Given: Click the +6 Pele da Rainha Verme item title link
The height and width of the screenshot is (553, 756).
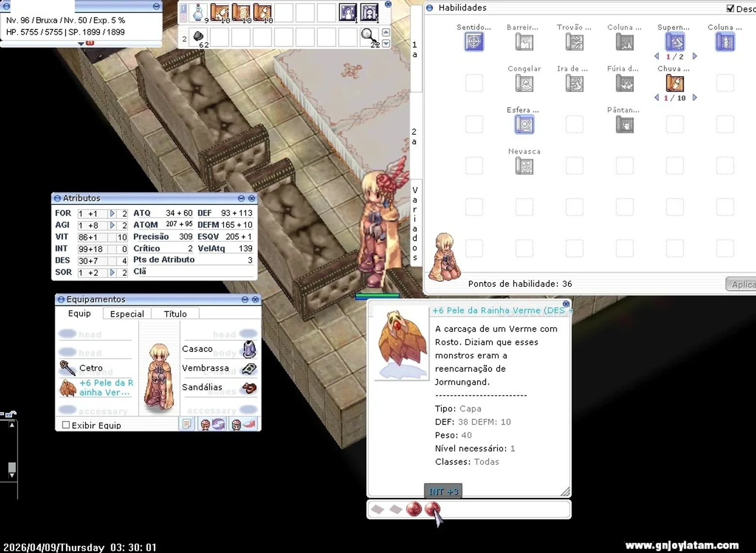Looking at the screenshot, I should 501,311.
